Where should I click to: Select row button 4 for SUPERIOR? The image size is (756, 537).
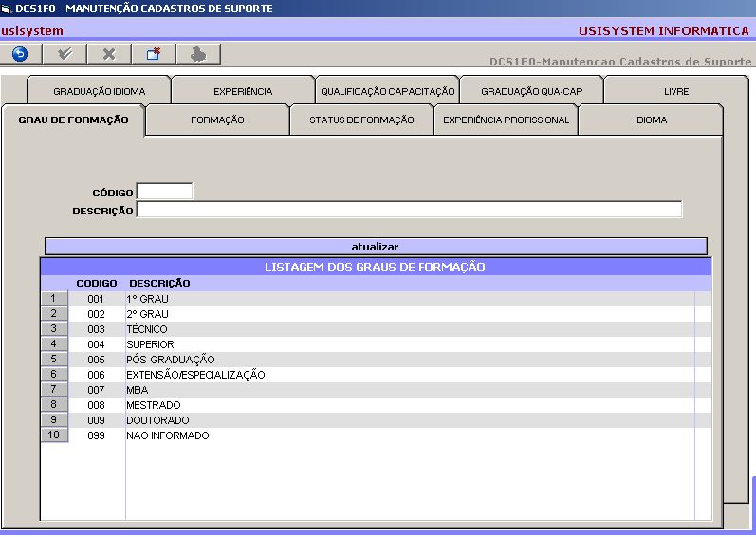pos(54,343)
